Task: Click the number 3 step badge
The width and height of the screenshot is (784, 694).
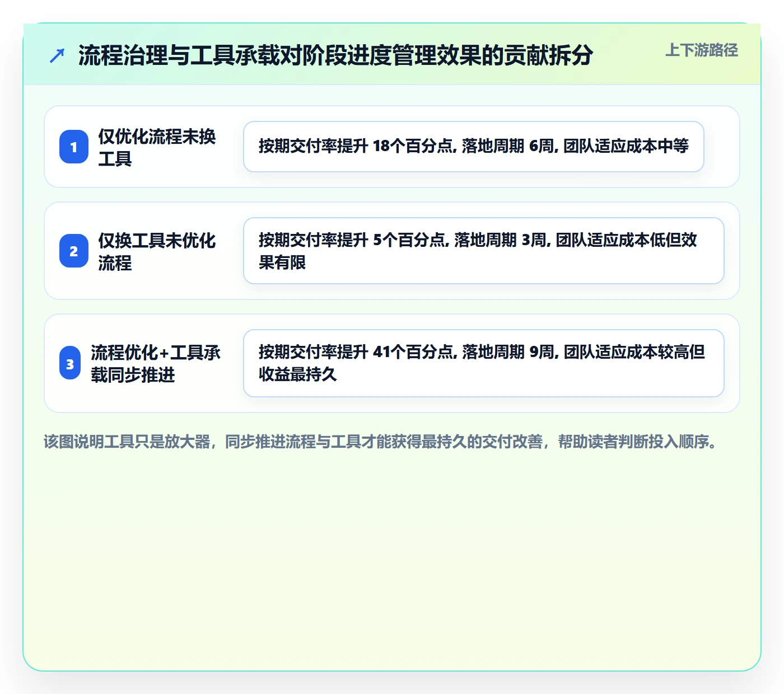Action: tap(70, 363)
